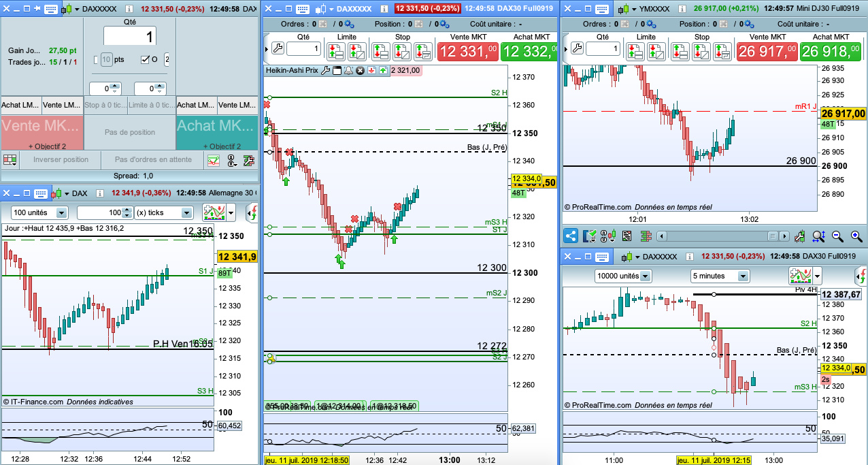The image size is (868, 465).
Task: Open wrench settings beside Heikin-Ashi Prix label
Action: pyautogui.click(x=325, y=70)
